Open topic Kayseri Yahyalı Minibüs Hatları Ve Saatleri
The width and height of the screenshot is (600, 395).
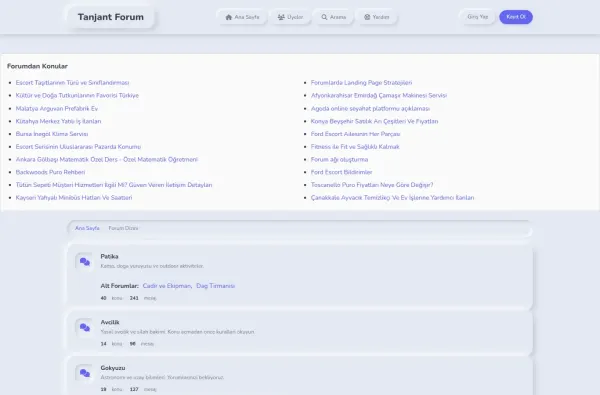pos(74,198)
